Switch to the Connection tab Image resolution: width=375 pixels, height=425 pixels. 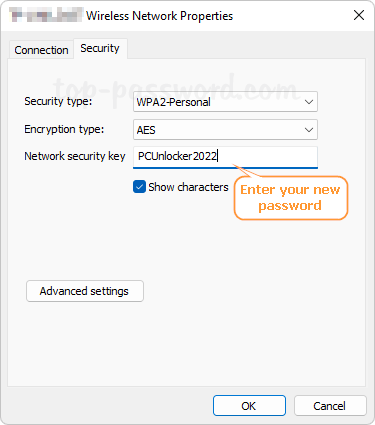(41, 50)
